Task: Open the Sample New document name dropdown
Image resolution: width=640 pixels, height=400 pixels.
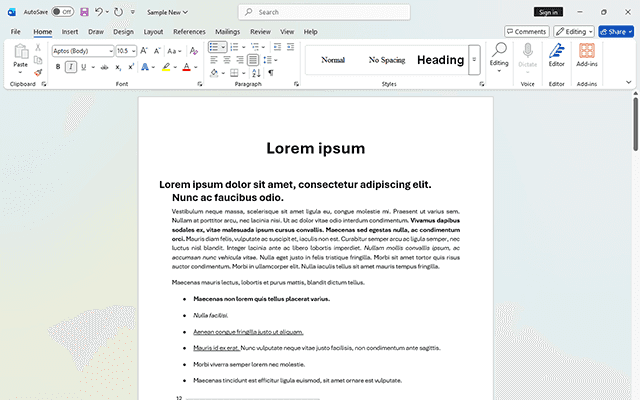Action: [167, 12]
